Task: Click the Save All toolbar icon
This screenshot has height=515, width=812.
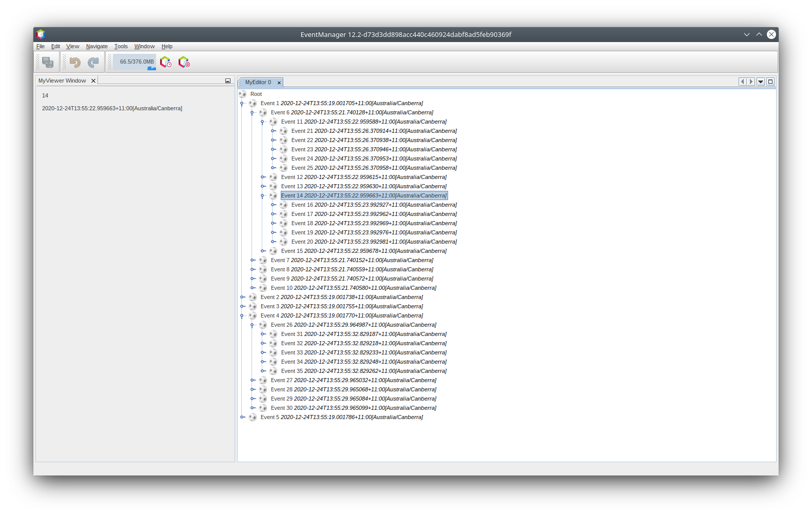Action: tap(48, 62)
